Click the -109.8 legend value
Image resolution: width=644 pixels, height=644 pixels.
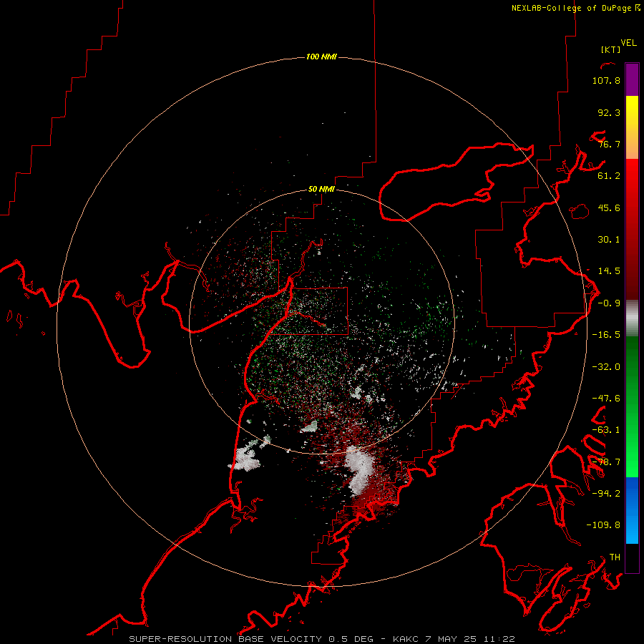pyautogui.click(x=603, y=525)
